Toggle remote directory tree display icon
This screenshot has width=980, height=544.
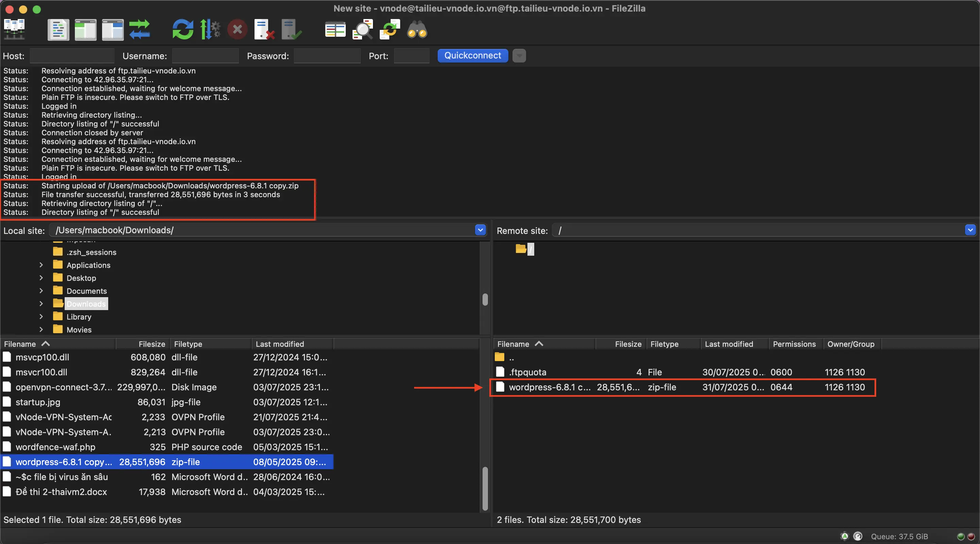click(113, 30)
